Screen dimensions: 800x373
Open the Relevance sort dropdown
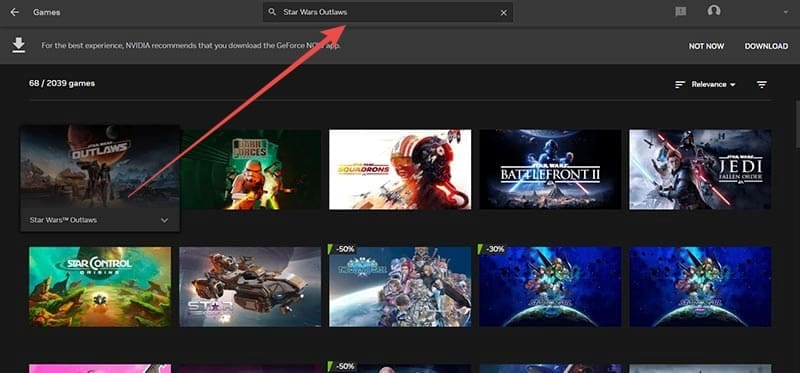tap(713, 85)
